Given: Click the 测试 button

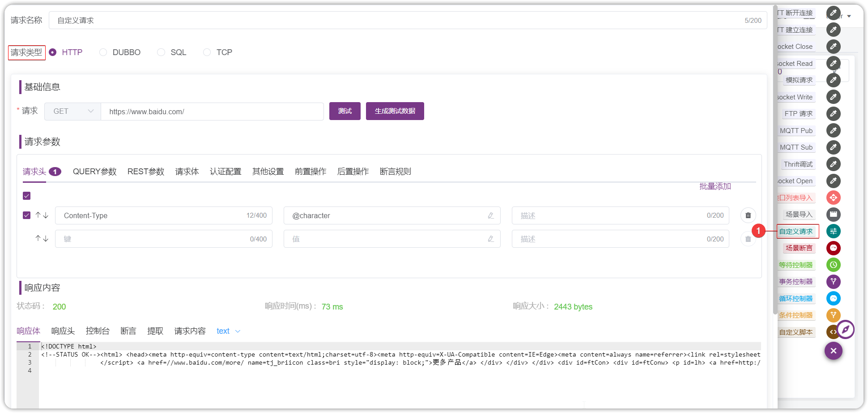Looking at the screenshot, I should (345, 111).
